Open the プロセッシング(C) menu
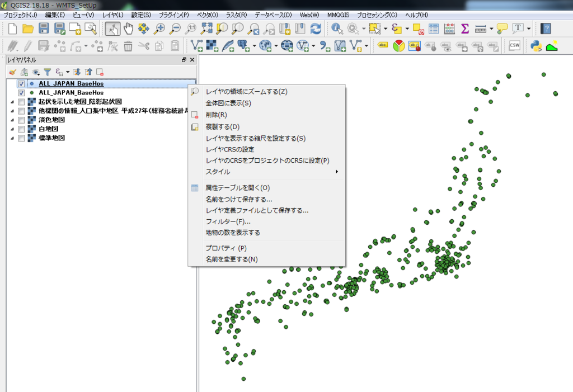The image size is (573, 392). pyautogui.click(x=377, y=15)
